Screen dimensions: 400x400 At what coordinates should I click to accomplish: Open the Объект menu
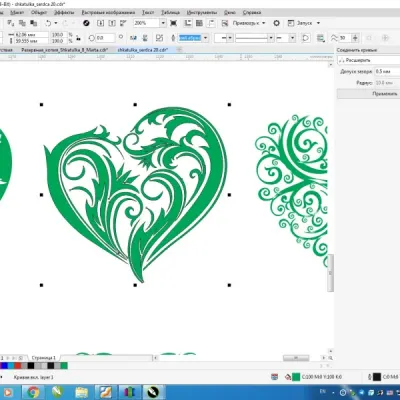click(39, 13)
